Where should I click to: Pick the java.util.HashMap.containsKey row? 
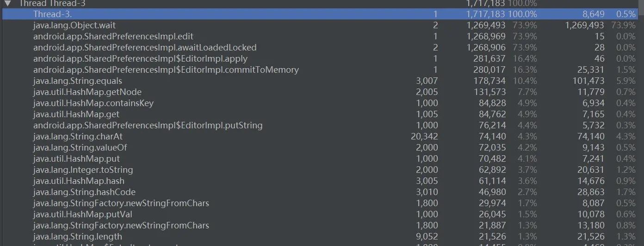(322, 103)
